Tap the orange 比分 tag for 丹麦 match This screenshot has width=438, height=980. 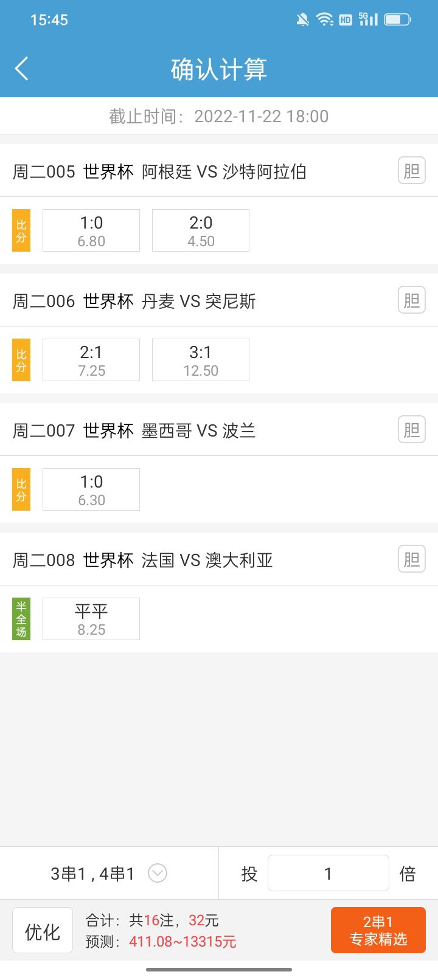21,360
